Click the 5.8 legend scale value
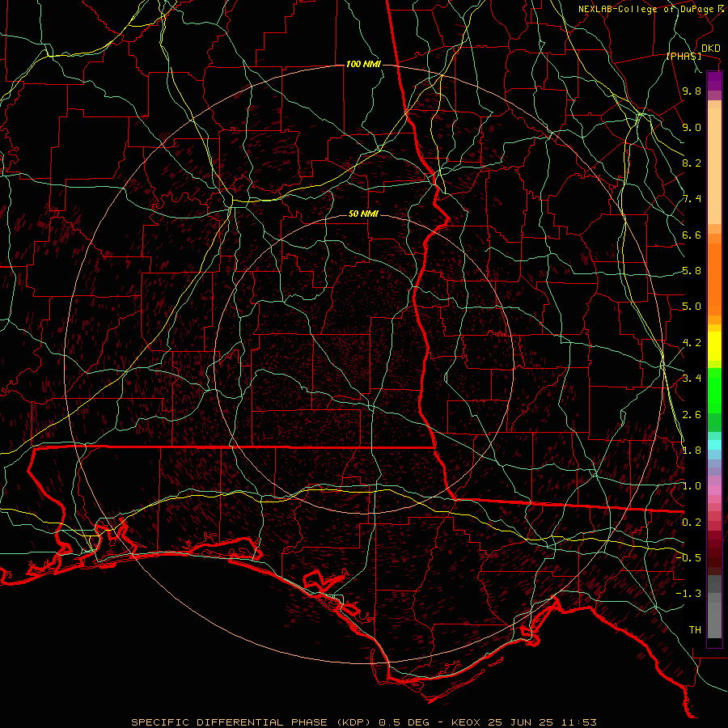This screenshot has width=728, height=728. coord(692,271)
